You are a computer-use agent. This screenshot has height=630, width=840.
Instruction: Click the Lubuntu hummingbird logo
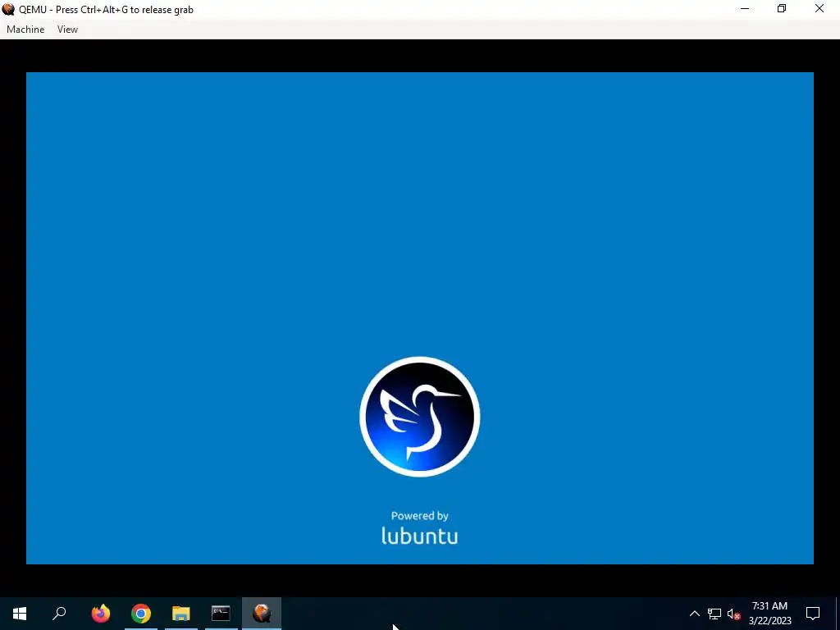(419, 416)
